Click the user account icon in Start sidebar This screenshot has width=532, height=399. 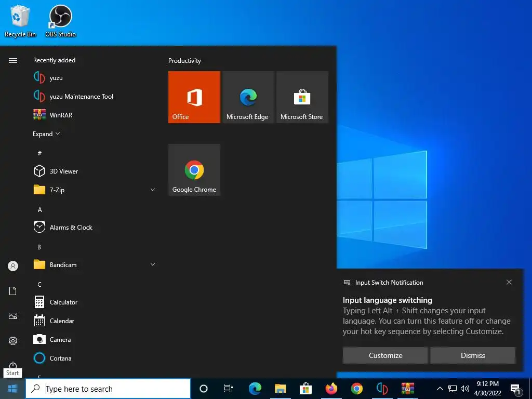tap(13, 266)
